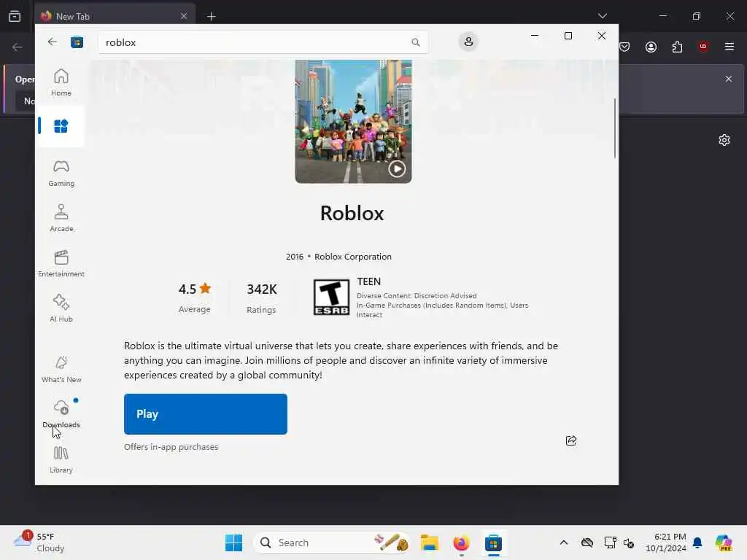Viewport: 747px width, 560px height.
Task: Click the Firefox back navigation arrow
Action: (18, 47)
